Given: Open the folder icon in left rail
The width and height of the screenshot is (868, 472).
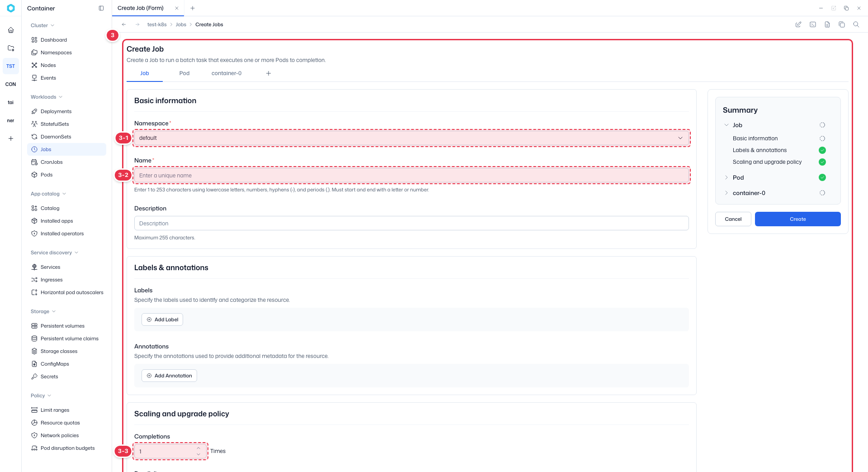Looking at the screenshot, I should [11, 48].
